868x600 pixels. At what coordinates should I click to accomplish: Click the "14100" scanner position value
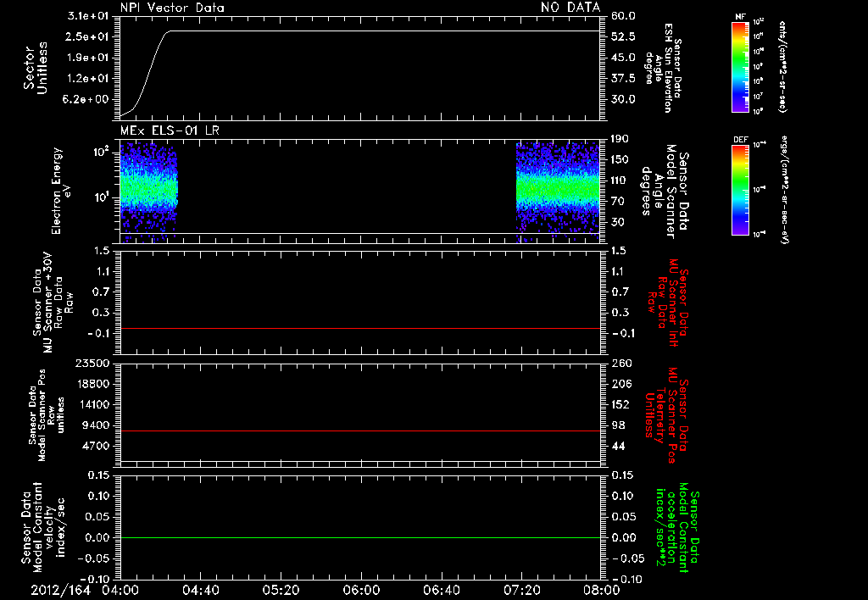click(92, 404)
